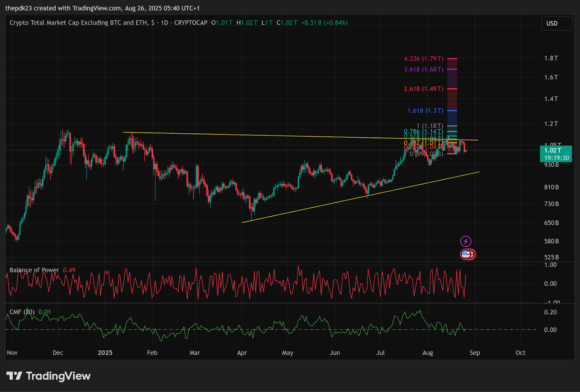Click the CRYPTOCAP exchange label

pyautogui.click(x=191, y=22)
